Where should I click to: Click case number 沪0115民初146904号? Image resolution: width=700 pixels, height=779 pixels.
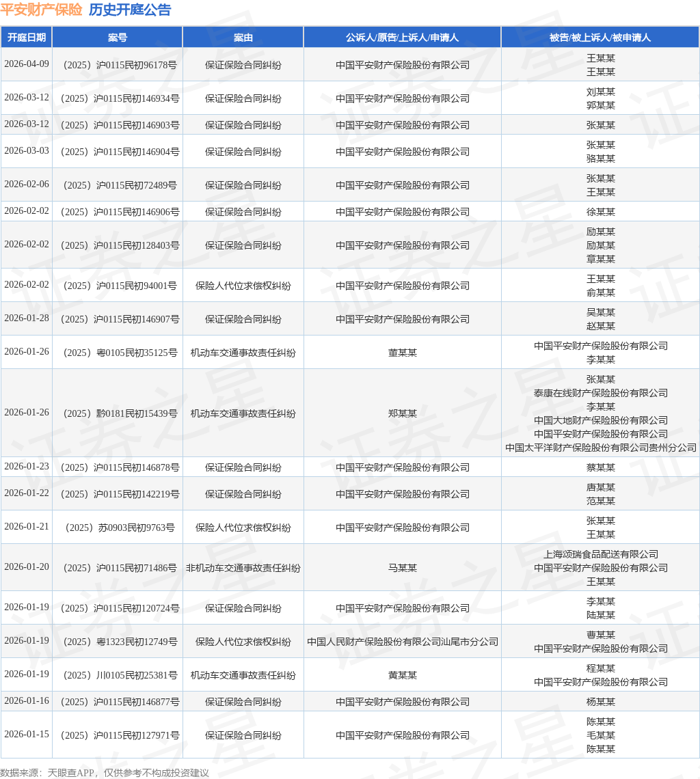click(x=120, y=152)
